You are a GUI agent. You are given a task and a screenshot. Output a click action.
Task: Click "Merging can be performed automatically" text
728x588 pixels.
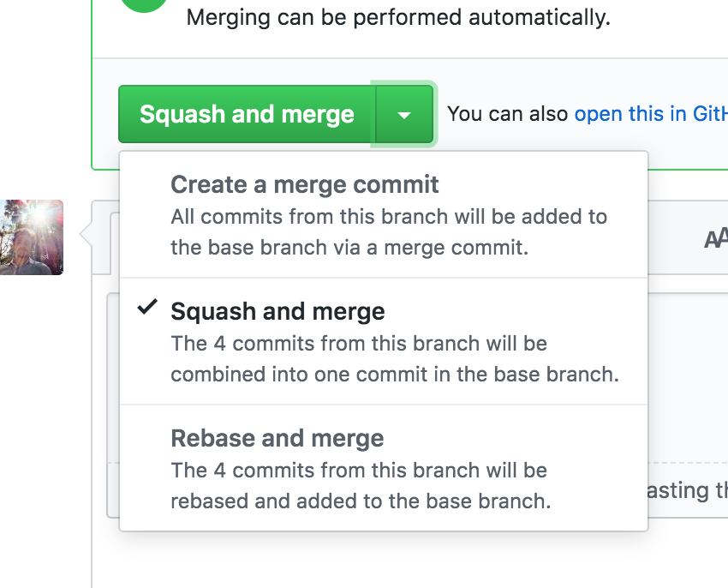point(397,17)
